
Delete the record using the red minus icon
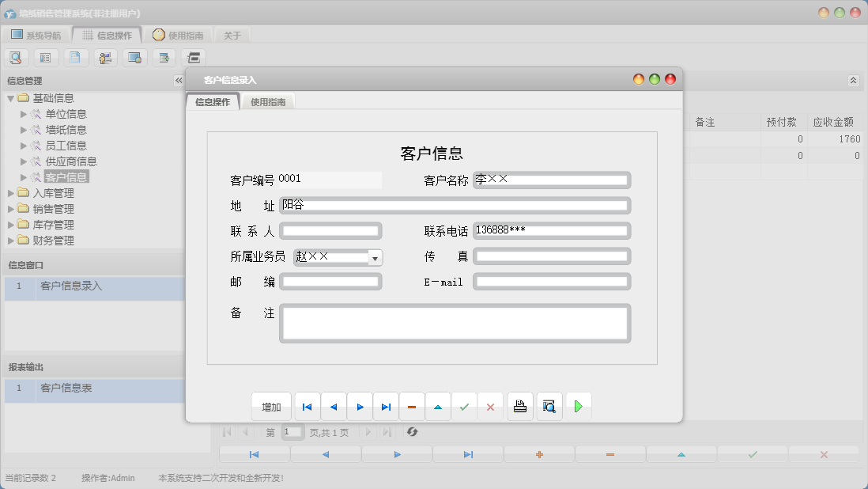[412, 406]
